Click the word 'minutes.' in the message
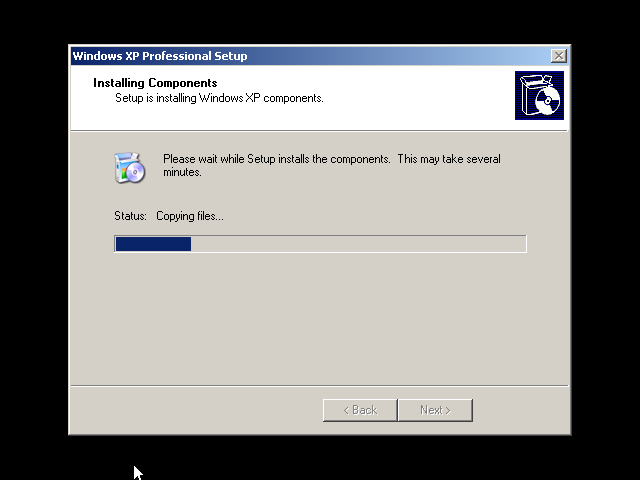 click(x=182, y=172)
